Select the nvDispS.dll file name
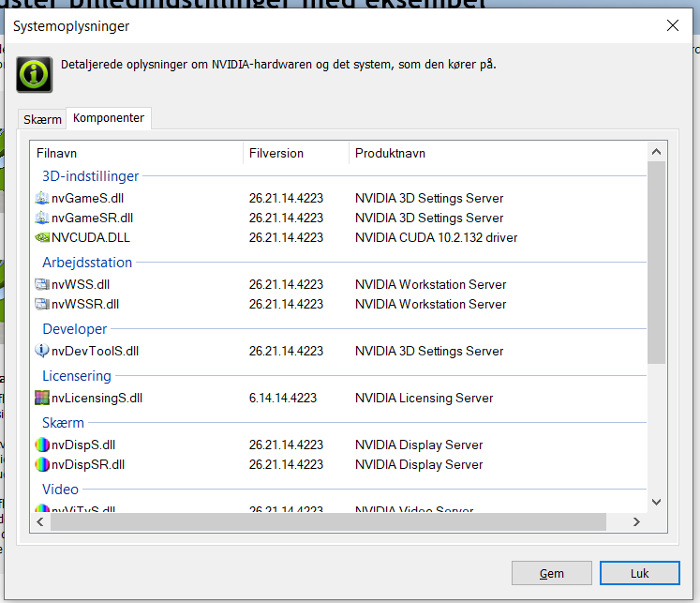This screenshot has width=700, height=603. (x=83, y=445)
